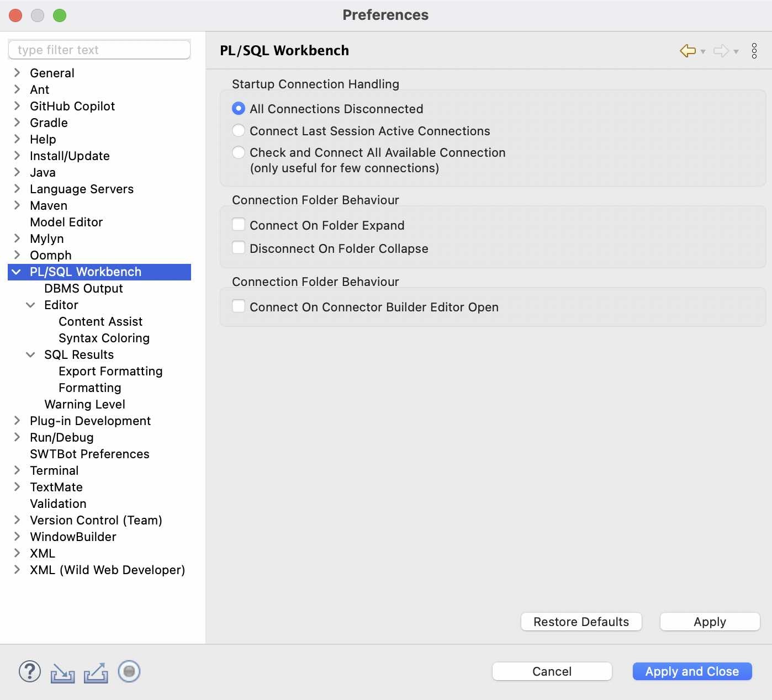Screen dimensions: 772x700
Task: Click the forward navigation arrow icon
Action: 721,50
